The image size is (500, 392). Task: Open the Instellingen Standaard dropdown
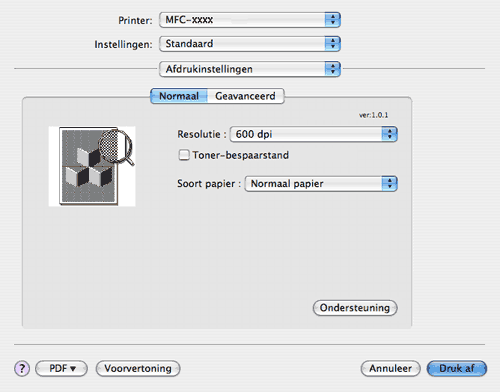click(250, 44)
